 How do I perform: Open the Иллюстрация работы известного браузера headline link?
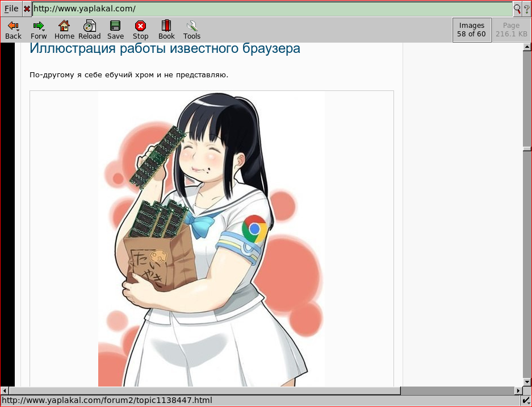[x=165, y=48]
